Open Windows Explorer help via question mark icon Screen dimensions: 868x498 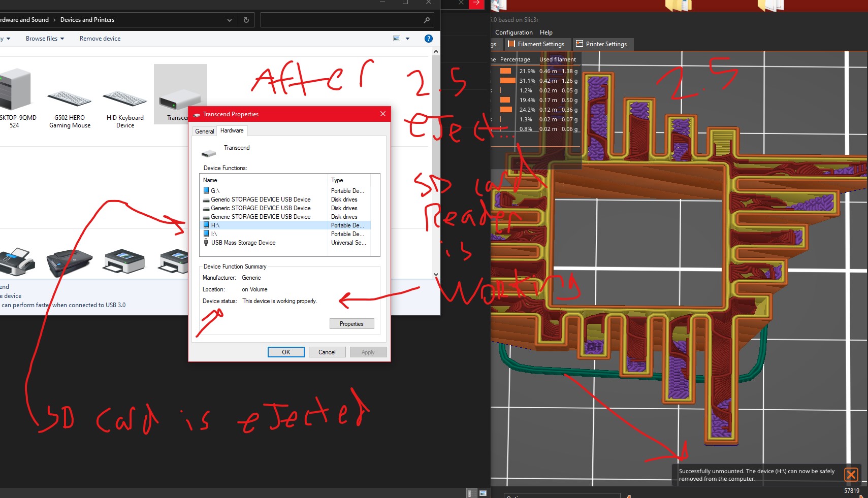pyautogui.click(x=428, y=38)
